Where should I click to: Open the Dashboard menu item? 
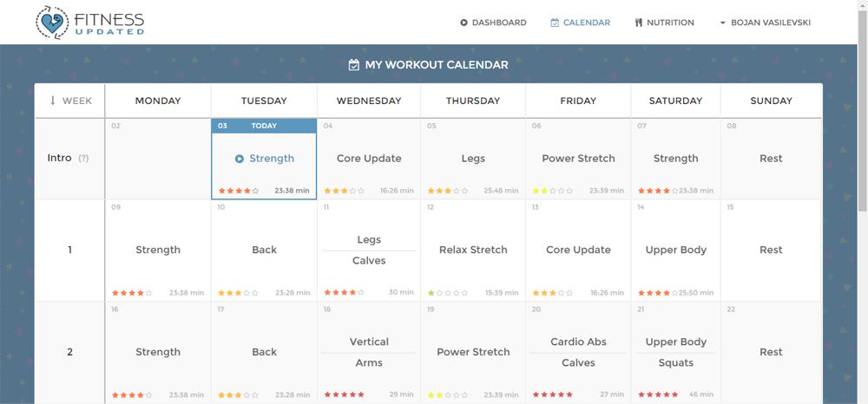click(x=499, y=23)
